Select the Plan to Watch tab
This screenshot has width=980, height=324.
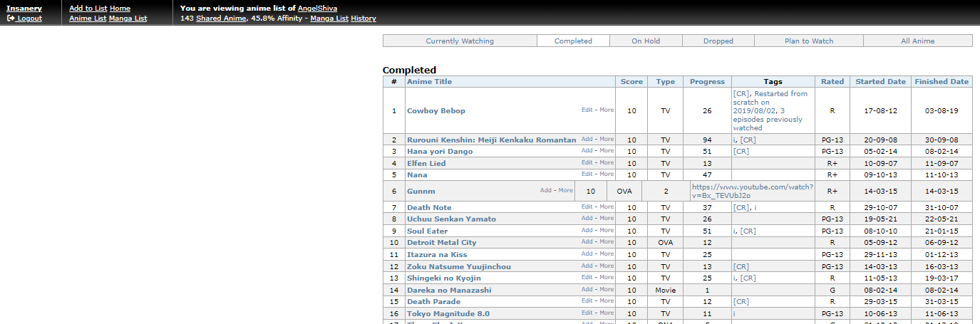[x=808, y=41]
